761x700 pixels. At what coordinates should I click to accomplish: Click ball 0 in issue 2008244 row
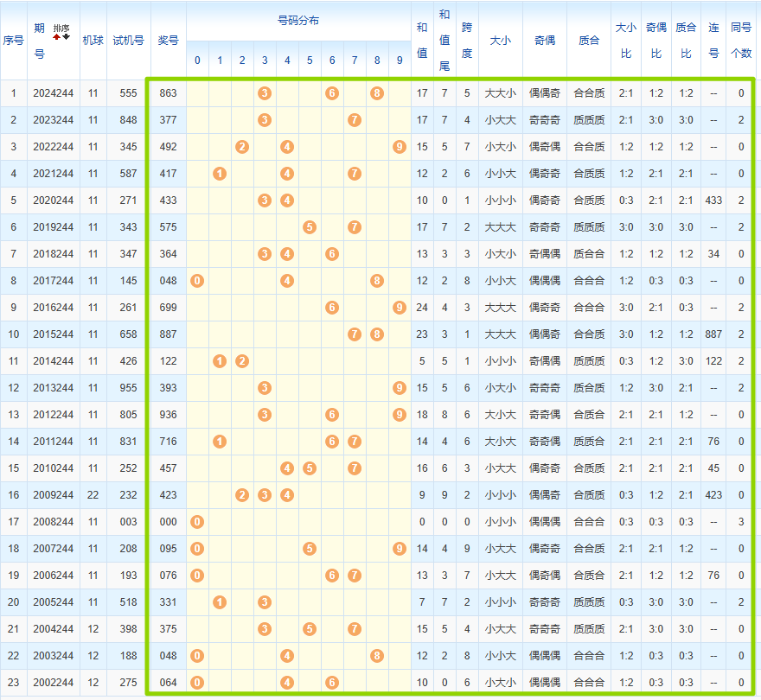(197, 521)
